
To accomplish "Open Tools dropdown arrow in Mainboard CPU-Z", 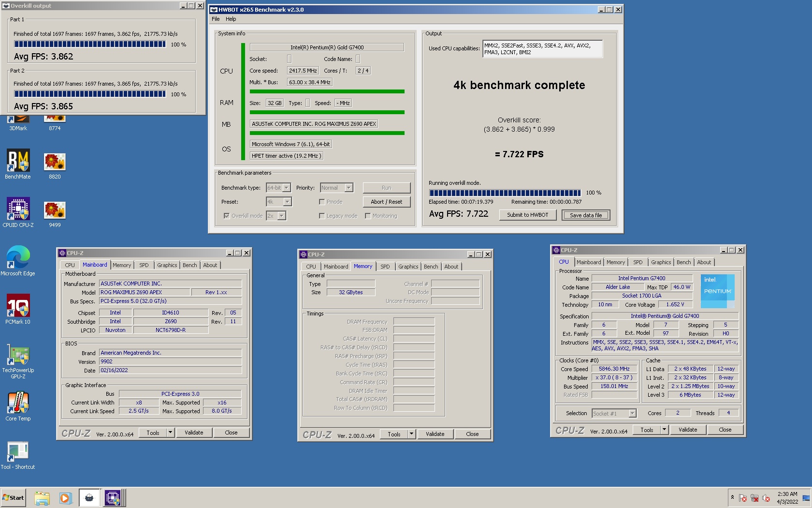I will [170, 433].
